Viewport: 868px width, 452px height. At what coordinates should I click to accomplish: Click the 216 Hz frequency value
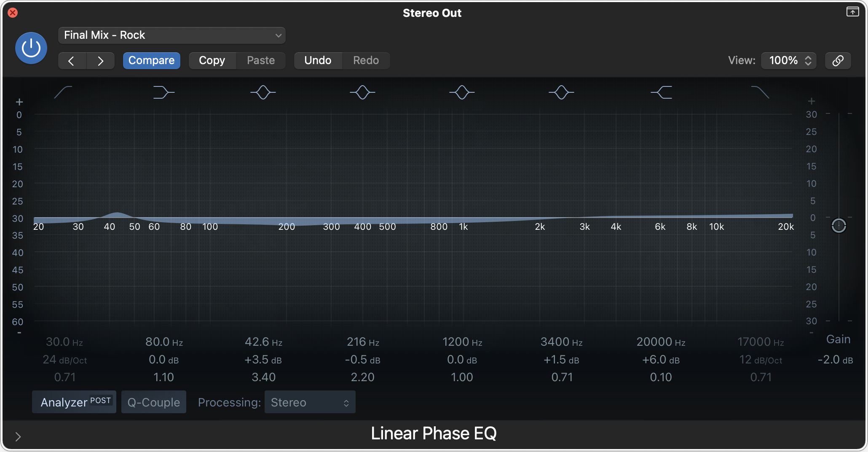363,342
